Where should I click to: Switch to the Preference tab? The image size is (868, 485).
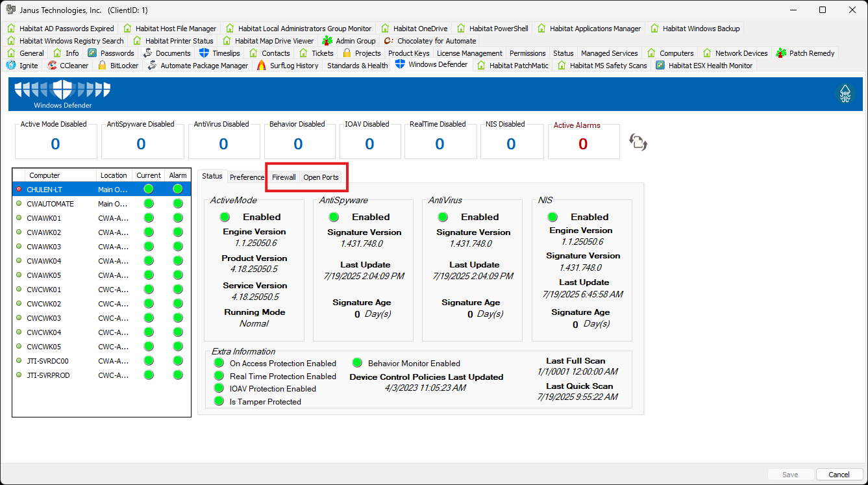coord(247,177)
